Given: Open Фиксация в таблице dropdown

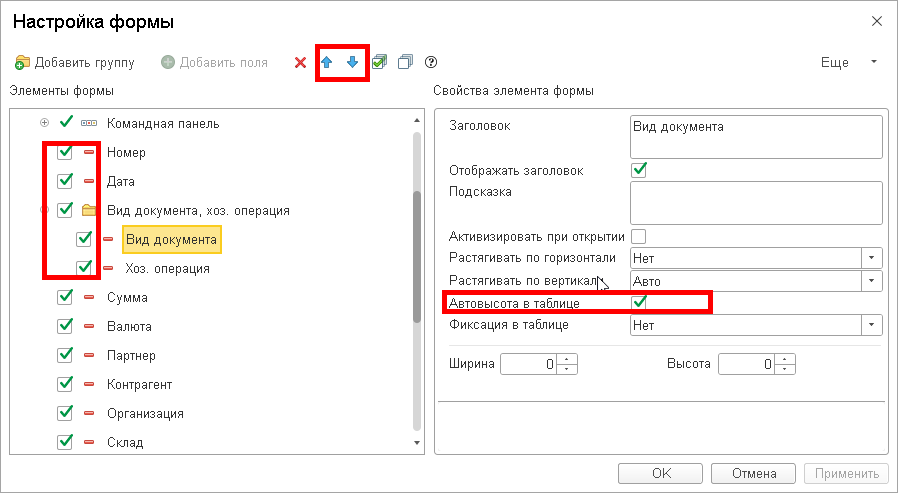Looking at the screenshot, I should pyautogui.click(x=873, y=325).
